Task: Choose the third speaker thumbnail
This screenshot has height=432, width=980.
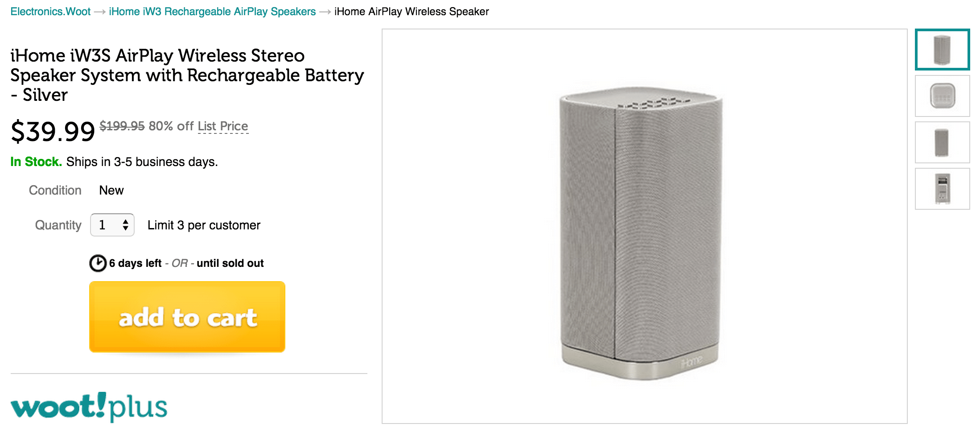Action: [942, 142]
